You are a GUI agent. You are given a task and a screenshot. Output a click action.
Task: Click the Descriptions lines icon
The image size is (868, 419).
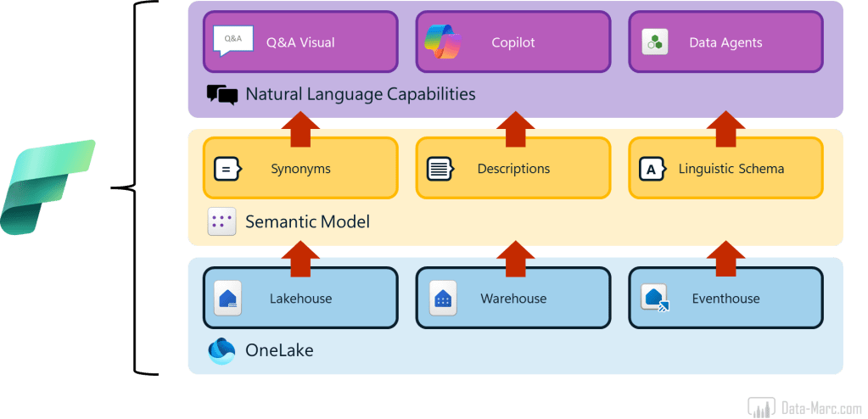point(440,169)
